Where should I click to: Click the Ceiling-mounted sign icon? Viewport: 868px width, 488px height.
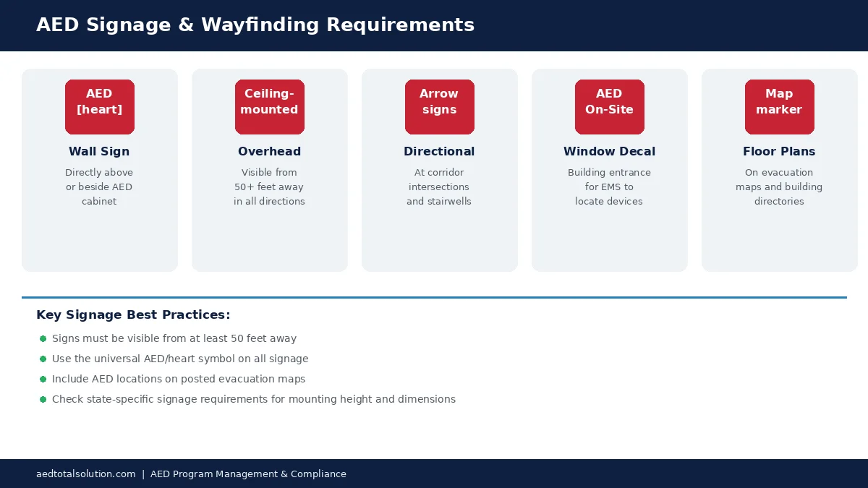tap(269, 107)
